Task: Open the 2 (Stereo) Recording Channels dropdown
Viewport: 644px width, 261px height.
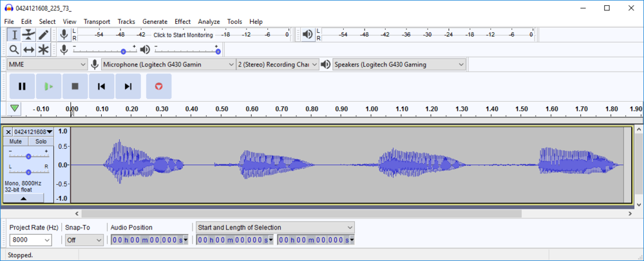Action: tap(278, 64)
